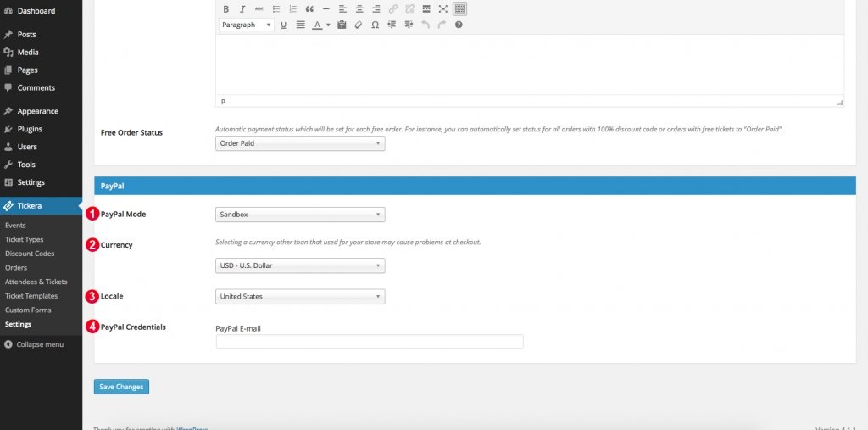The height and width of the screenshot is (430, 868).
Task: Insert a blockquote using the quote icon
Action: (x=309, y=9)
